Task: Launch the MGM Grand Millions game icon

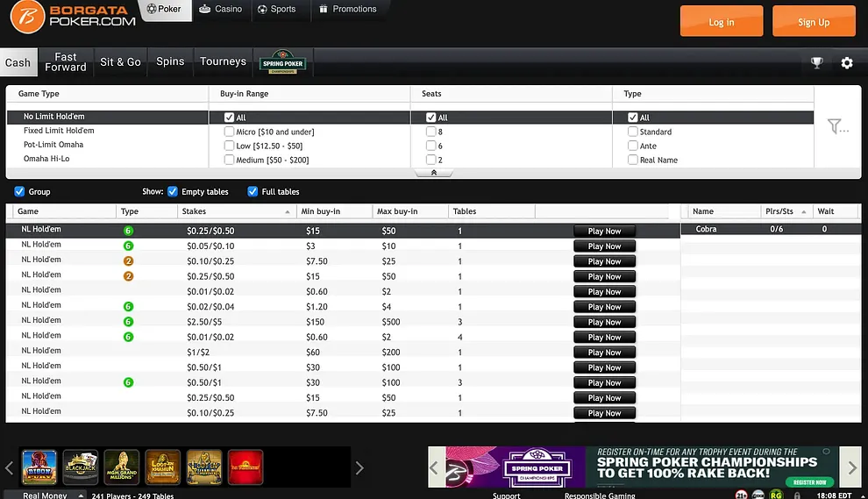Action: 121,467
